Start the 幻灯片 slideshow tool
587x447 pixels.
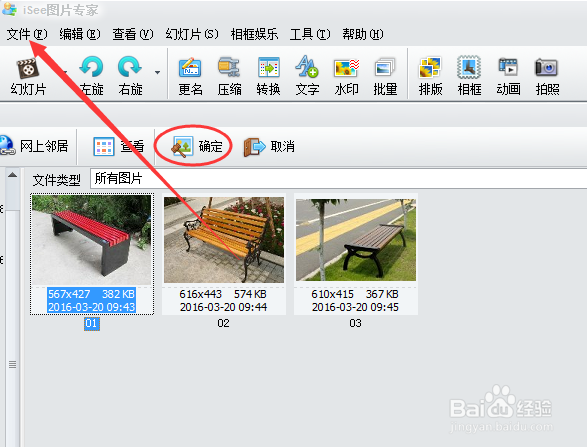click(x=28, y=77)
